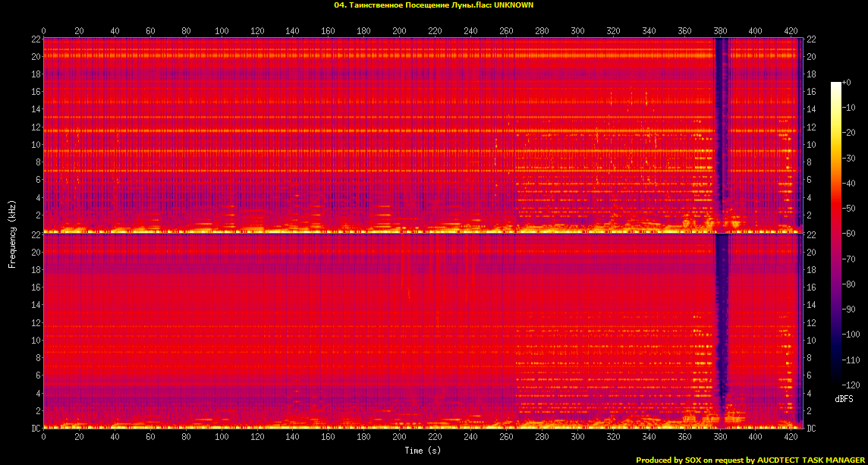The width and height of the screenshot is (868, 465).
Task: Click the file name title at top
Action: tap(433, 5)
